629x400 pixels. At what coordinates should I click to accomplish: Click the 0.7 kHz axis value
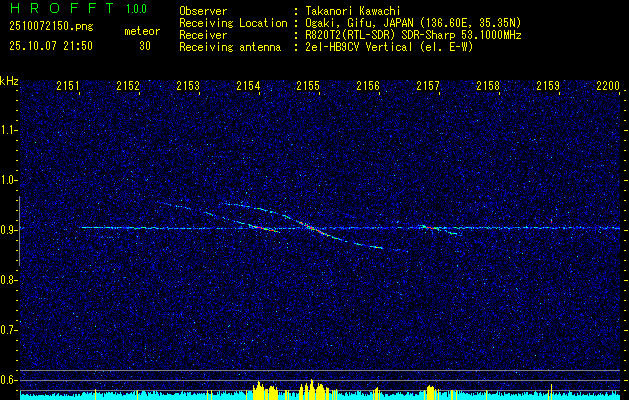(x=8, y=330)
